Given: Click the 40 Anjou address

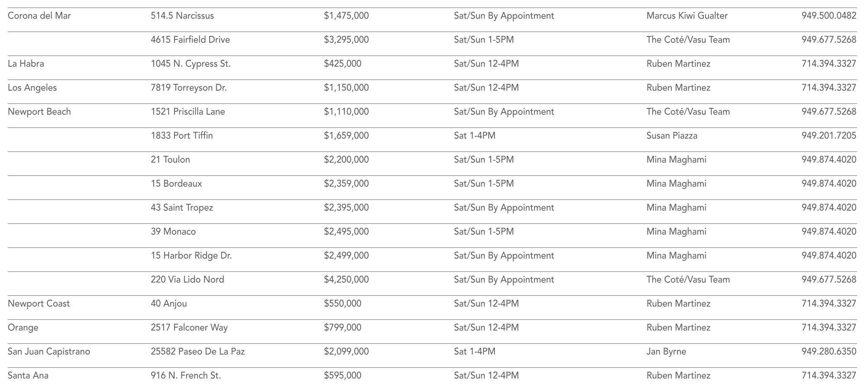Looking at the screenshot, I should [168, 304].
